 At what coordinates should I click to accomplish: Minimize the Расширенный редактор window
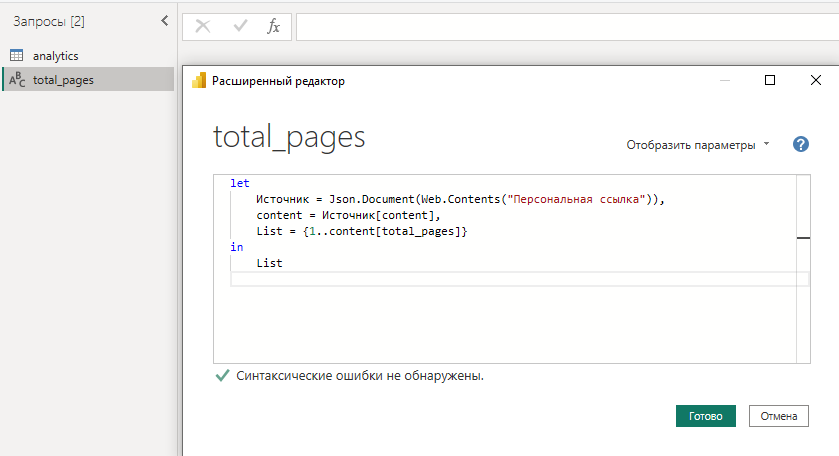[x=725, y=80]
